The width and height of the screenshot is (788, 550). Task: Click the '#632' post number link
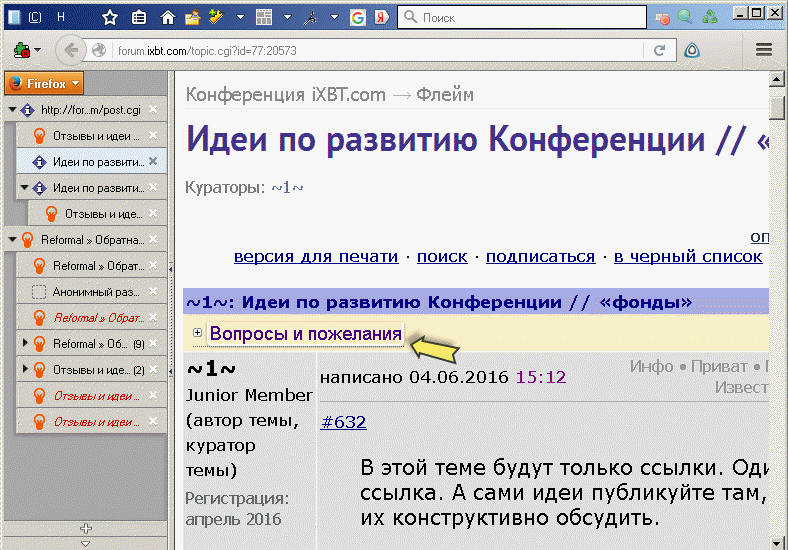click(x=343, y=422)
